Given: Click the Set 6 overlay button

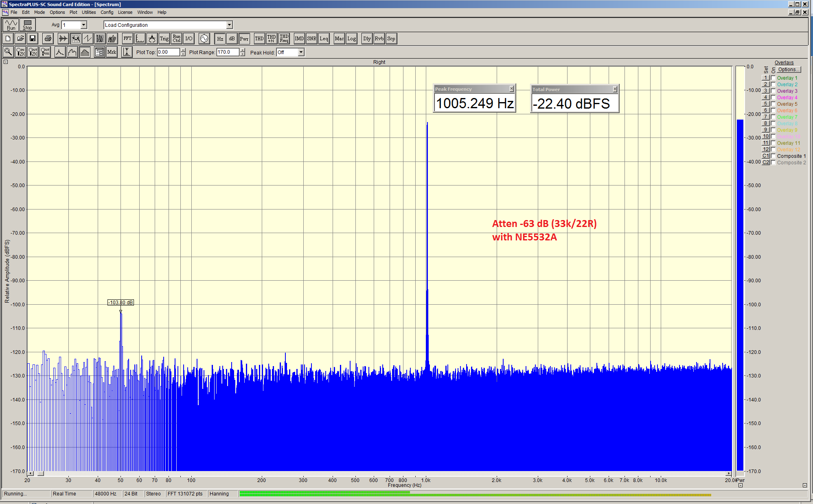Looking at the screenshot, I should click(766, 110).
